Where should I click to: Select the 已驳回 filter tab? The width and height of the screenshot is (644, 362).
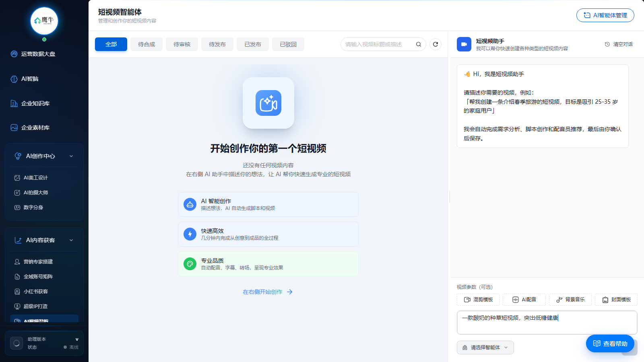click(x=288, y=44)
